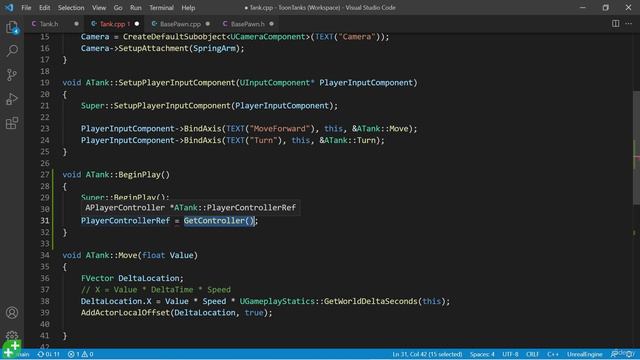Open the File menu
This screenshot has height=360, width=640.
click(26, 8)
